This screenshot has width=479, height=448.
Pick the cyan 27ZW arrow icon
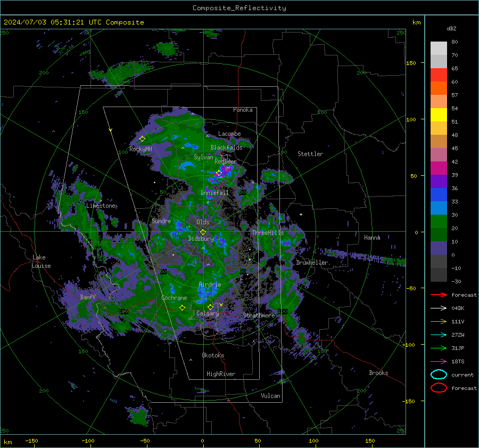(439, 335)
